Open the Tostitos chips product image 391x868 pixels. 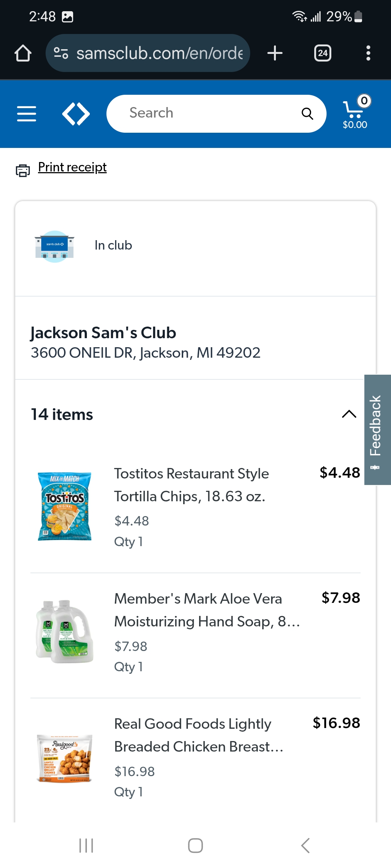tap(65, 506)
